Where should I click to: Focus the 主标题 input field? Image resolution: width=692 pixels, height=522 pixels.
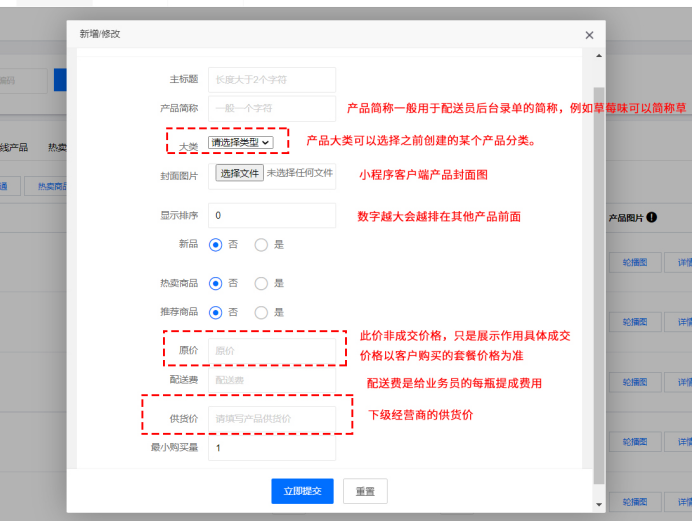(x=271, y=79)
